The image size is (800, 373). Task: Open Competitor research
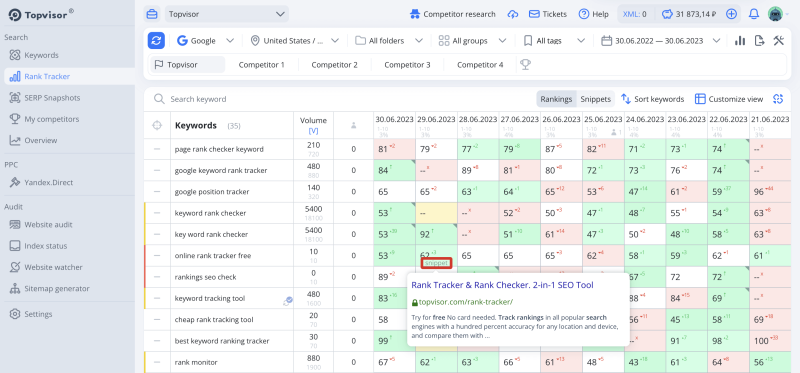pos(453,14)
